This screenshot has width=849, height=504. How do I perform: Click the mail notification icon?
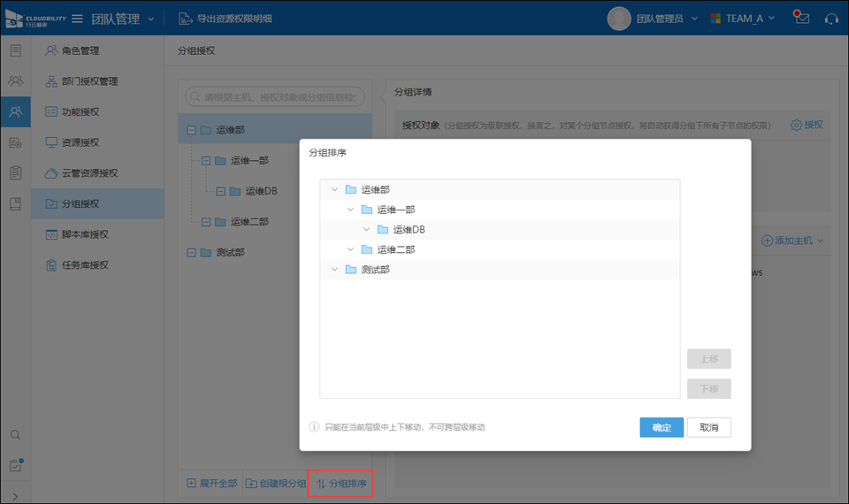coord(801,19)
